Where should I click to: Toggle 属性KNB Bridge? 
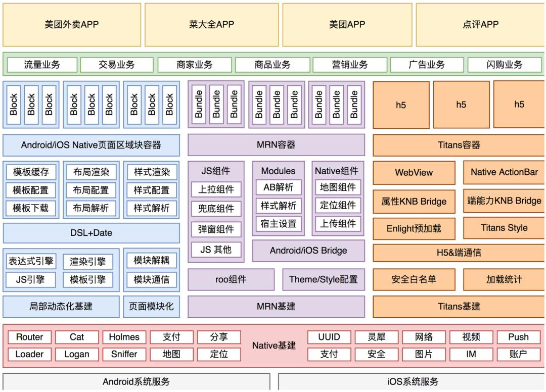coord(415,202)
